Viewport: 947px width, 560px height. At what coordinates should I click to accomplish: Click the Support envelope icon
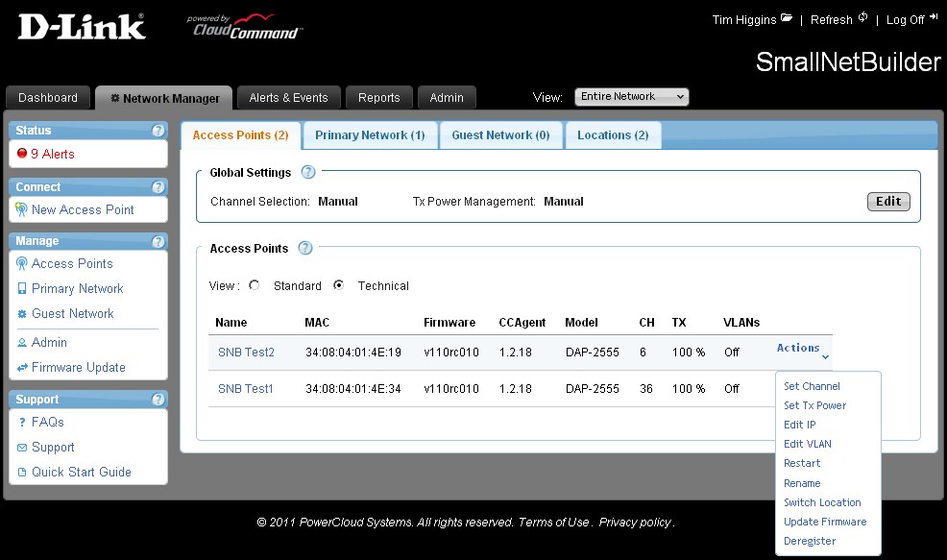tap(22, 448)
